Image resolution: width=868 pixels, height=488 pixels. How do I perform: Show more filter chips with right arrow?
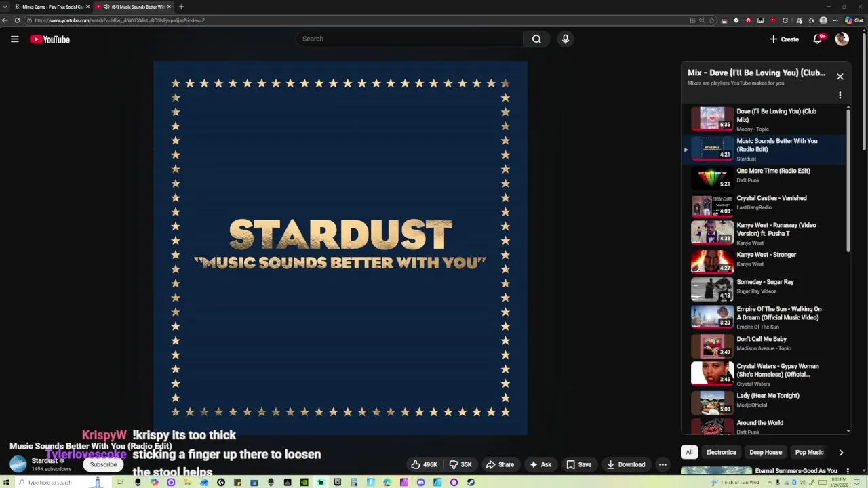coord(841,452)
